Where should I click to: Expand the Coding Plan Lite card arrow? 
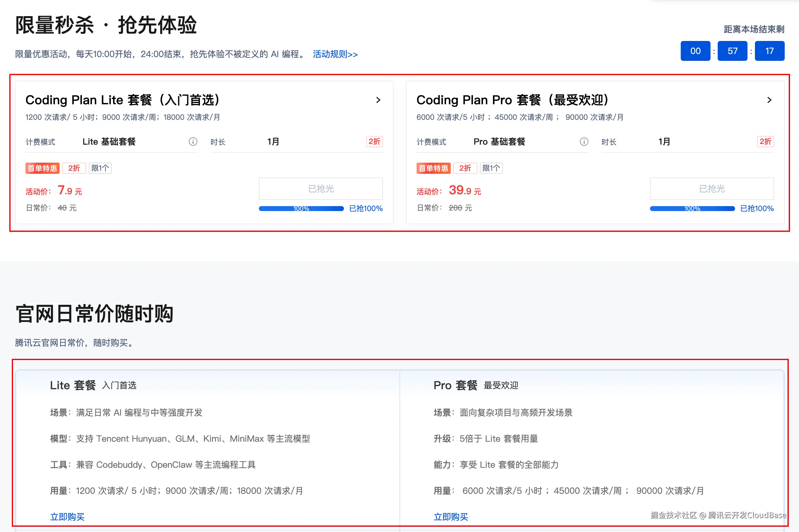378,100
